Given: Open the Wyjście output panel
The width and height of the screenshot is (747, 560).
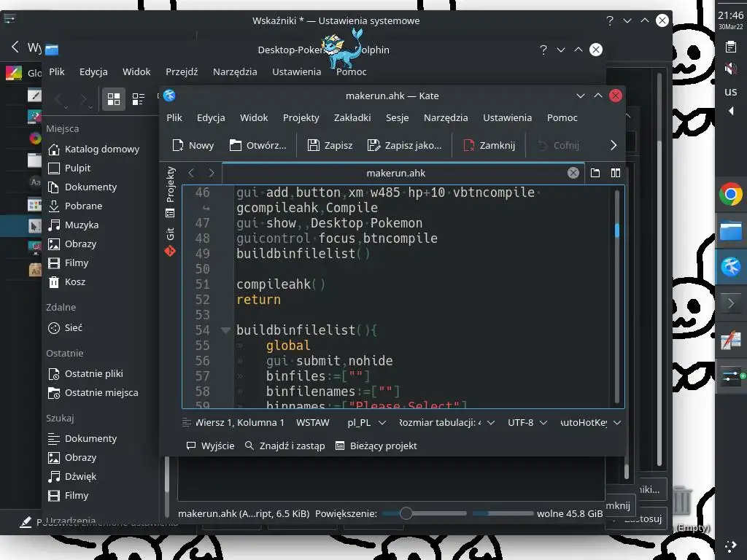Looking at the screenshot, I should click(210, 446).
